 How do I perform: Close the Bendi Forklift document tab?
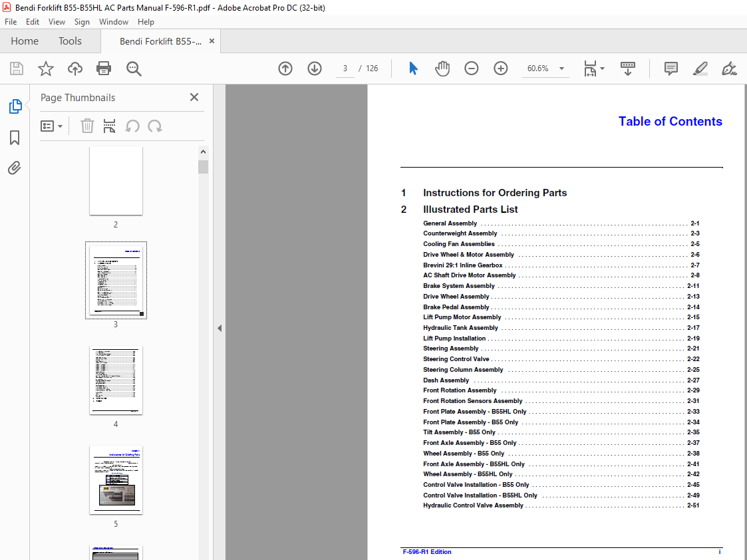[212, 41]
